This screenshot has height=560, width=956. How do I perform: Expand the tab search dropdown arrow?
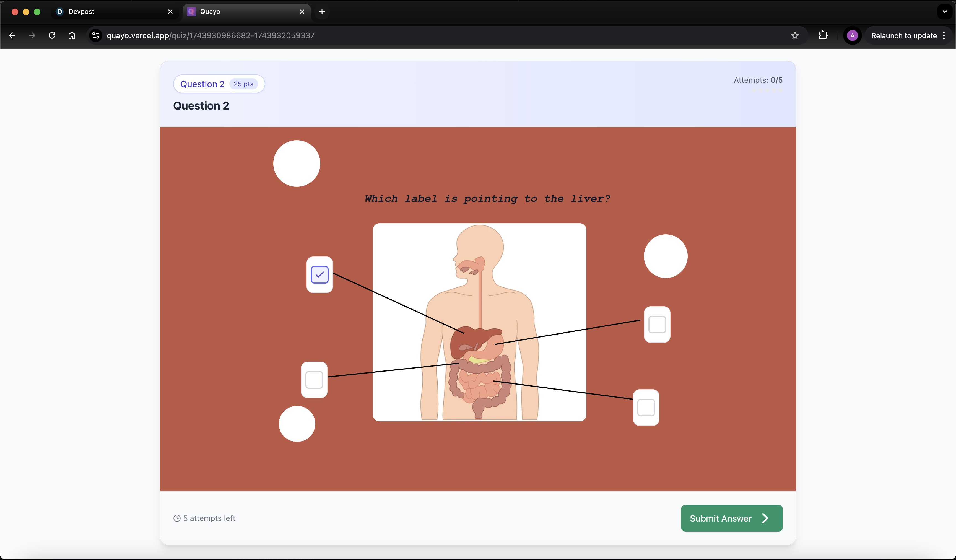[x=945, y=11]
